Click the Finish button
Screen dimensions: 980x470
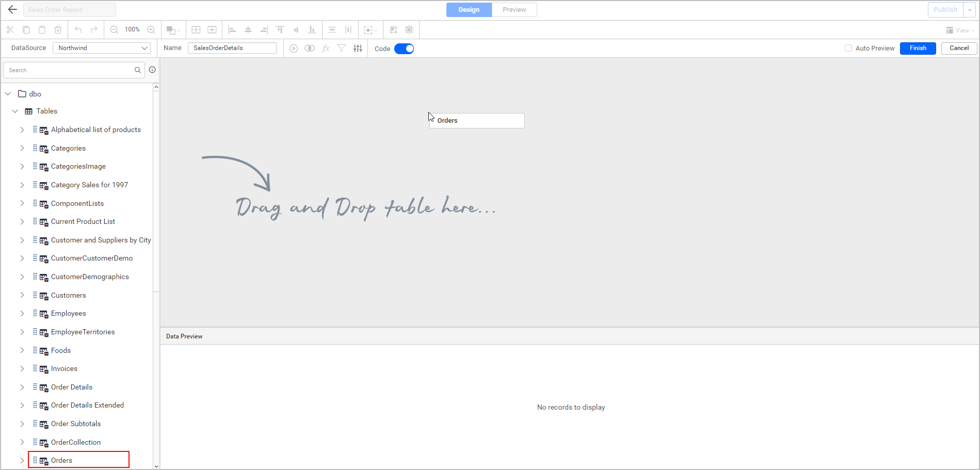(918, 48)
